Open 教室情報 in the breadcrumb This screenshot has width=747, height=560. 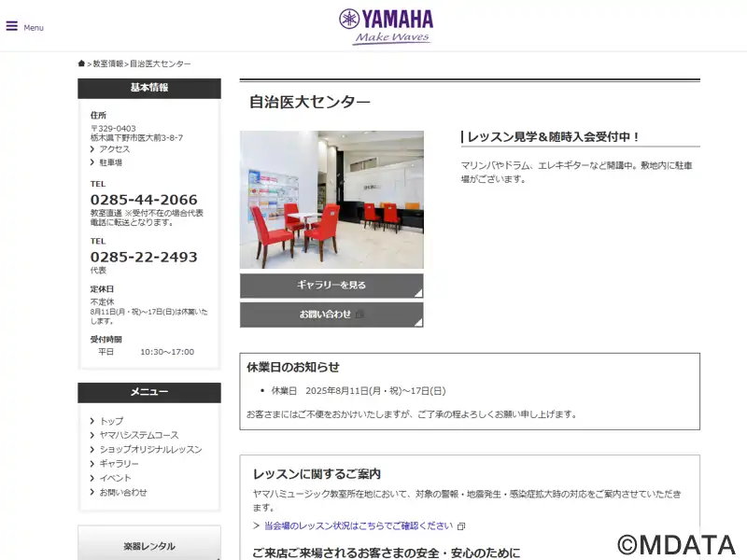107,63
